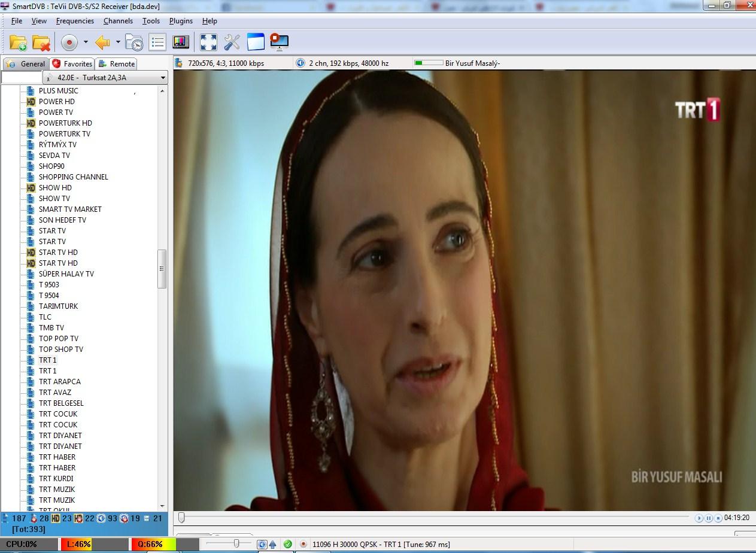This screenshot has width=756, height=553.
Task: Select the TOP POP TV channel
Action: [59, 339]
